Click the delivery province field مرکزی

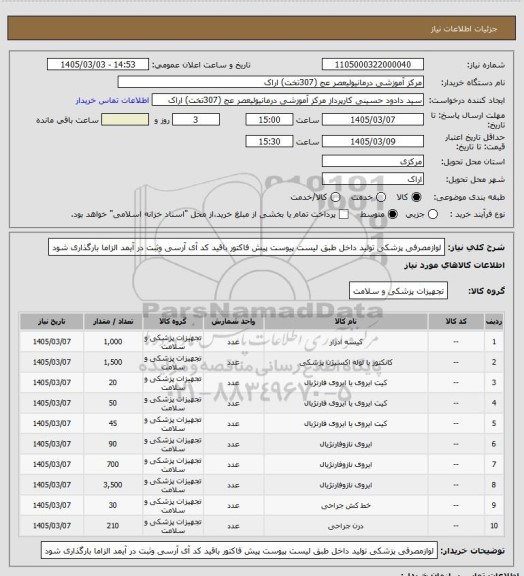tap(373, 161)
